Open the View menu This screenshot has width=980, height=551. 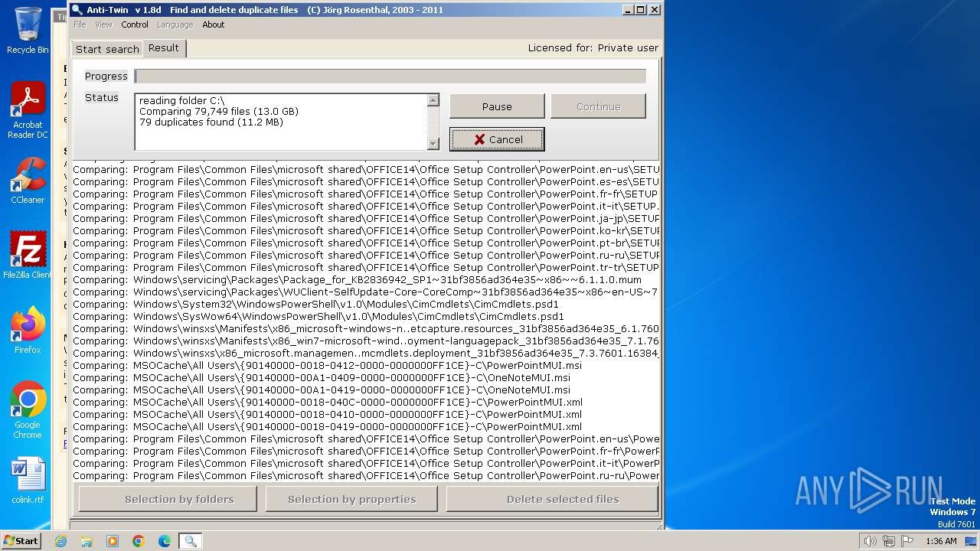[103, 24]
